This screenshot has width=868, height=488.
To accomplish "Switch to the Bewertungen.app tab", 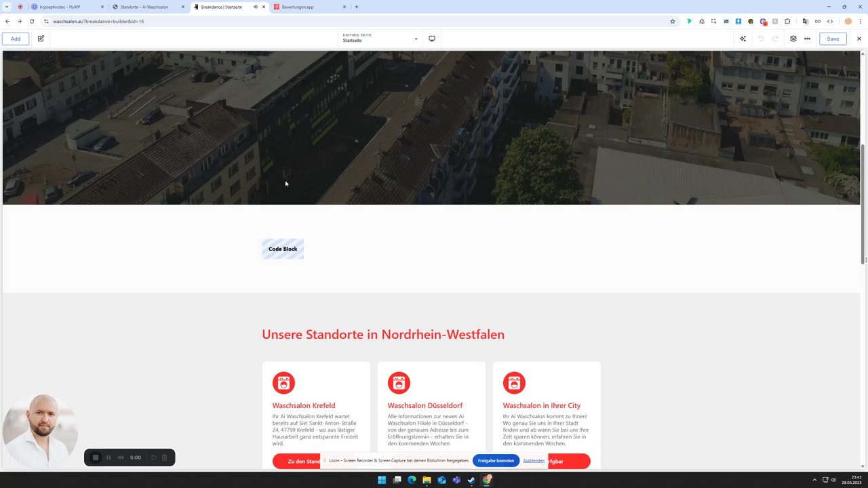I will point(309,7).
